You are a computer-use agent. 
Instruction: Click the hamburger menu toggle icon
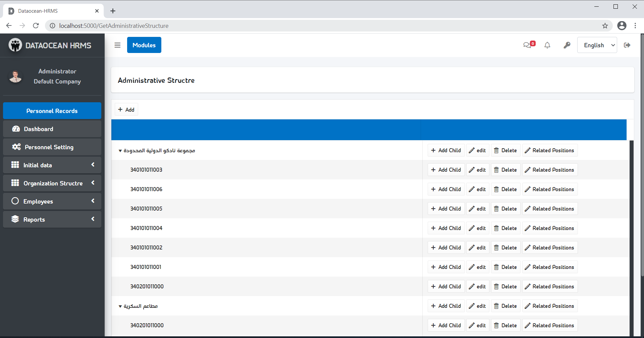coord(117,45)
